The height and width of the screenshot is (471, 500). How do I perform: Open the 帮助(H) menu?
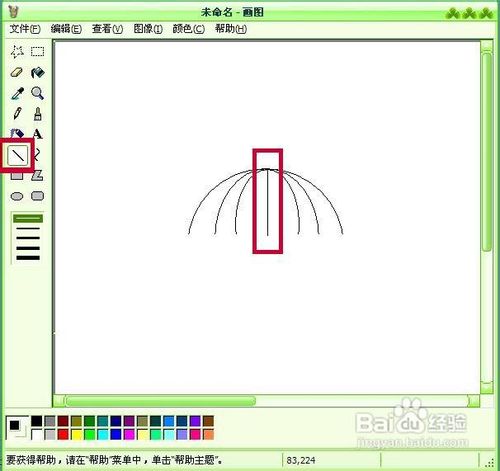tap(231, 29)
